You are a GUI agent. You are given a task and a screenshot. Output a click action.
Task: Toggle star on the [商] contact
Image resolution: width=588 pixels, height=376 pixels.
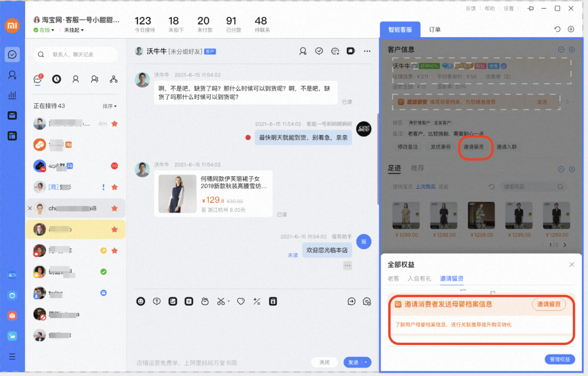[x=115, y=187]
